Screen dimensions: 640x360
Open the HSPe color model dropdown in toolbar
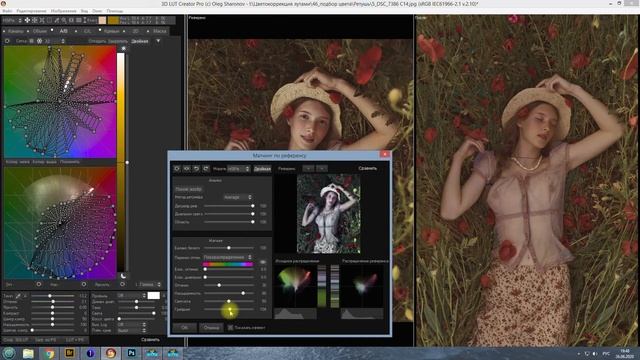[x=12, y=20]
